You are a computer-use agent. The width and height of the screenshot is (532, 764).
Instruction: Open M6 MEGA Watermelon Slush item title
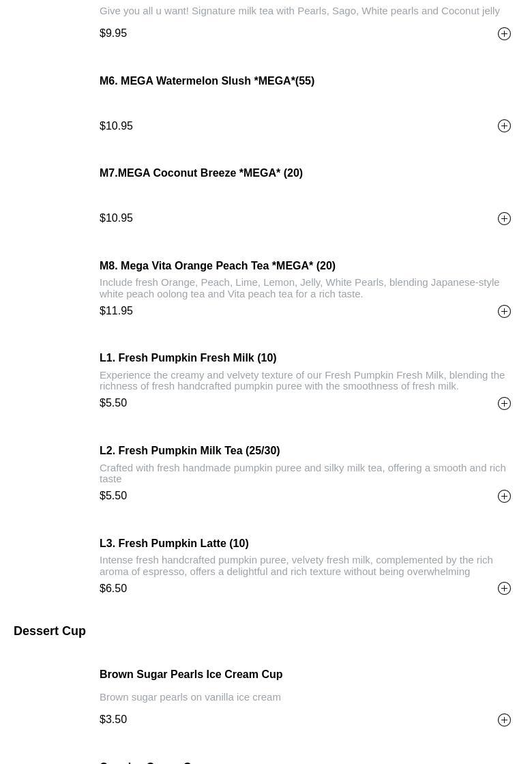click(x=207, y=81)
